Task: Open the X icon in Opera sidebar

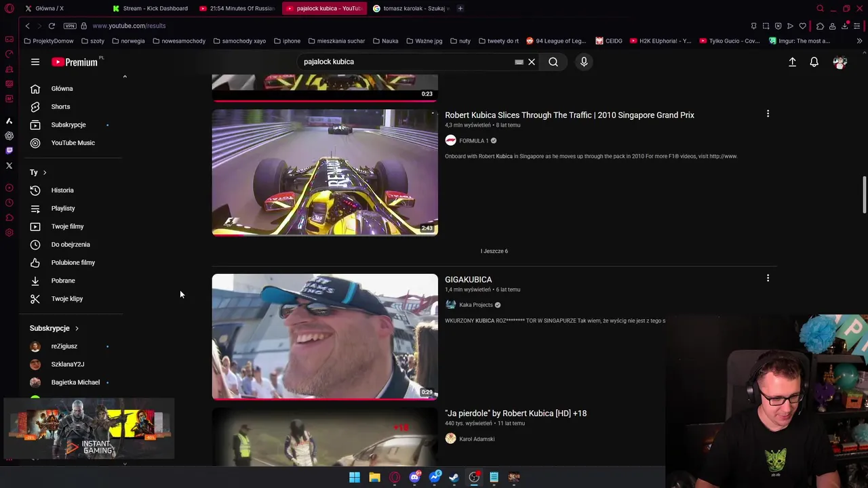Action: click(9, 165)
